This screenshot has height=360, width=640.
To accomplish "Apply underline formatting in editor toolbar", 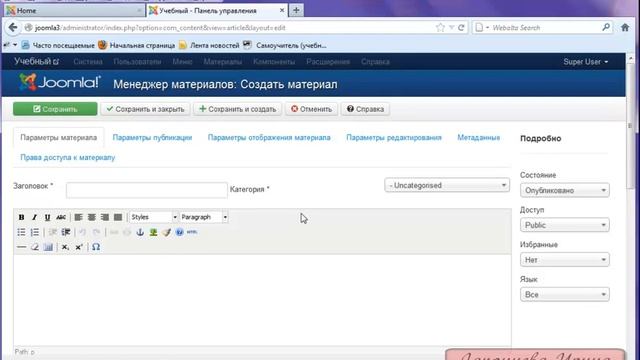I will tap(47, 217).
